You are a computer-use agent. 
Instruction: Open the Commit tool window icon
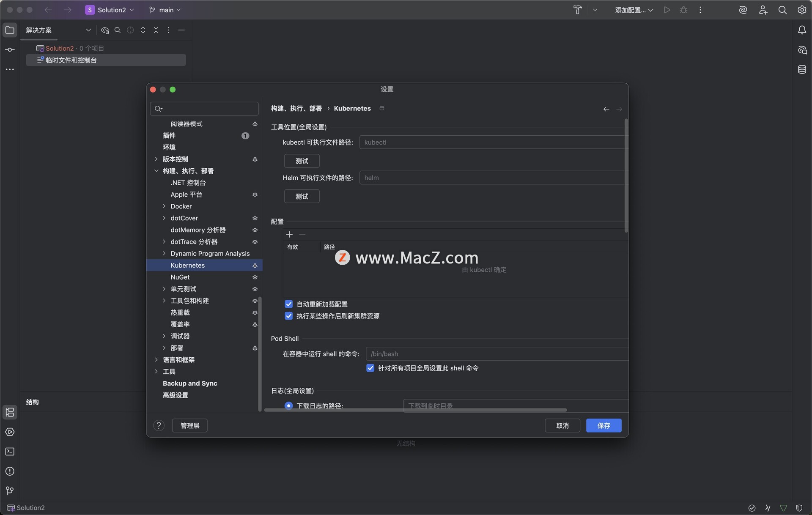10,50
